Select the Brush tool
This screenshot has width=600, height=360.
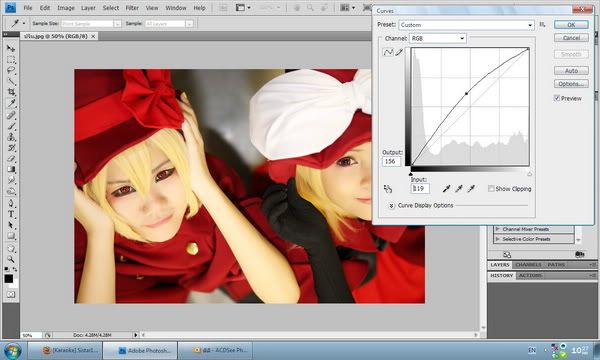(x=11, y=126)
